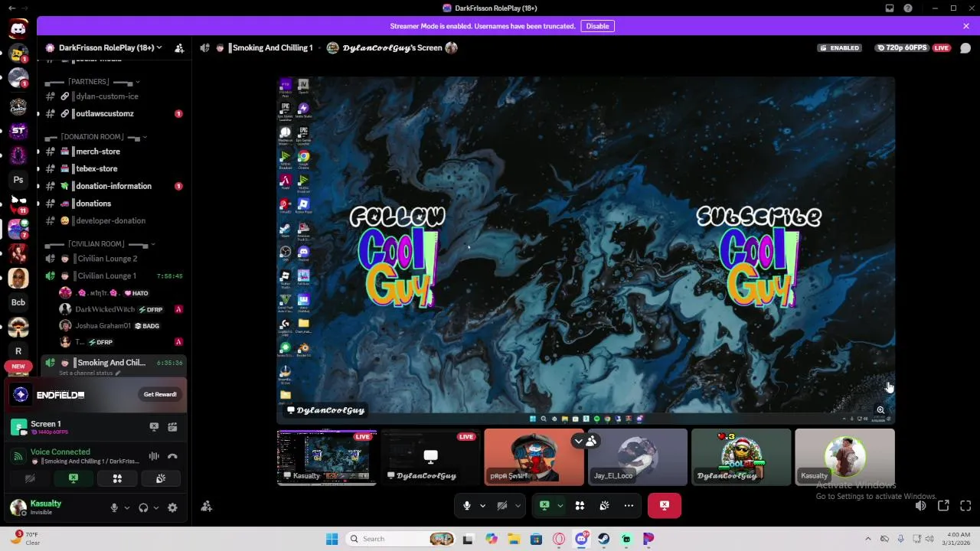Open Microsoft Store from the taskbar

pos(536,539)
